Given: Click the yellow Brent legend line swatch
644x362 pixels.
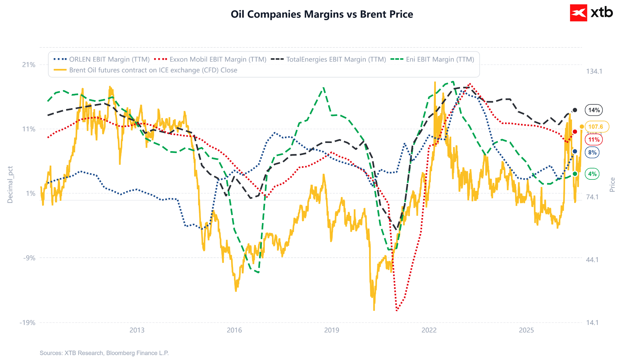Looking at the screenshot, I should pyautogui.click(x=60, y=70).
